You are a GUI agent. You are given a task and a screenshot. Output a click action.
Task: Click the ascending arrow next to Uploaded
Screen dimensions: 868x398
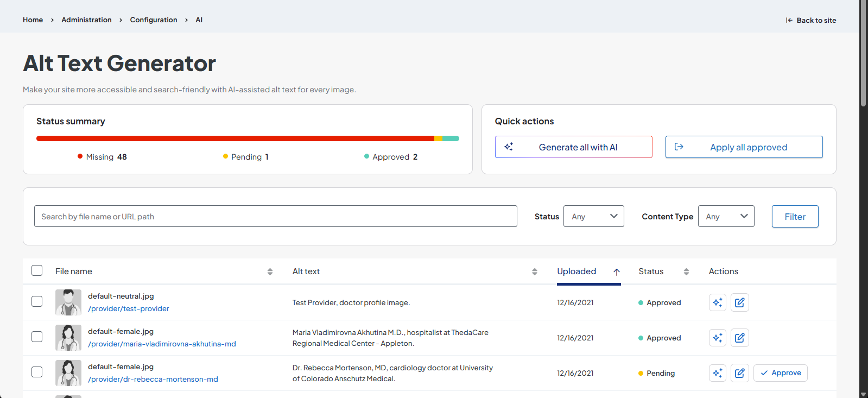pyautogui.click(x=617, y=272)
